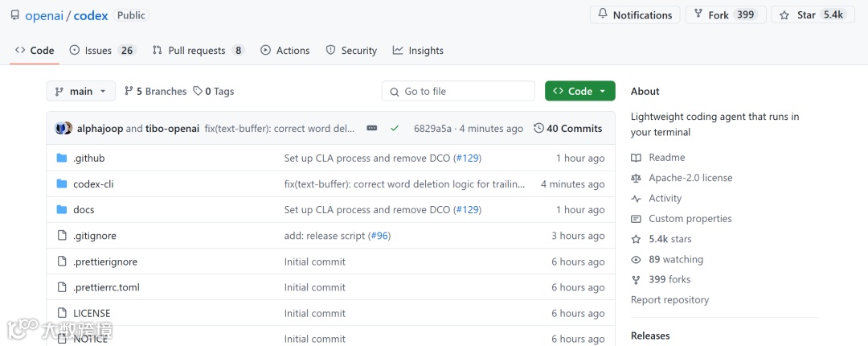Screen dimensions: 868x346
Task: Click the codex-cli folder icon
Action: pyautogui.click(x=62, y=184)
